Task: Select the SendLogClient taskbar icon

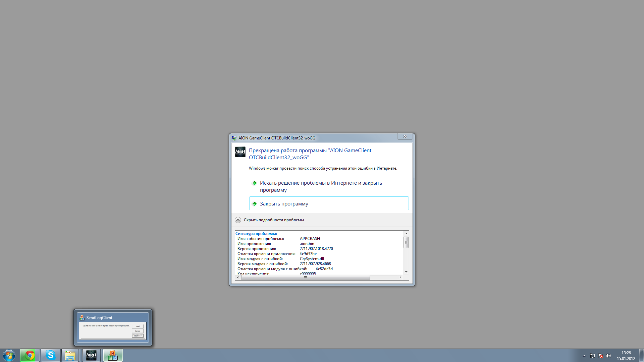Action: [x=113, y=355]
